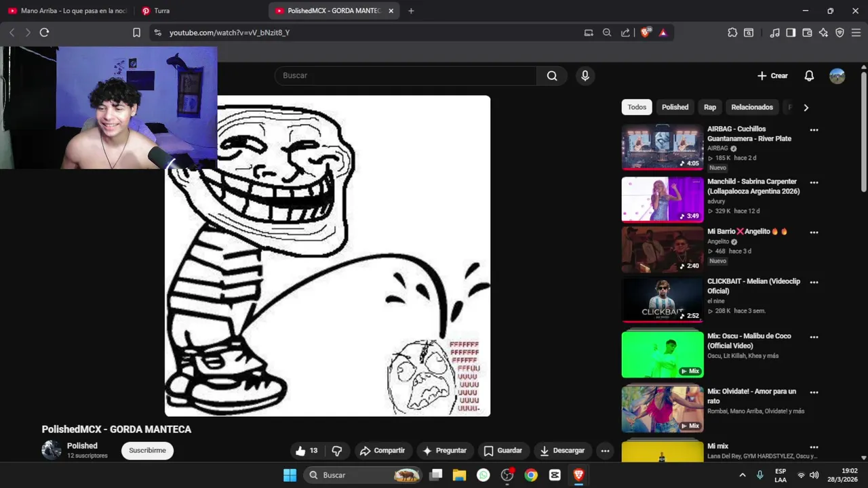The image size is (868, 488).
Task: Click the zoom magnifier icon in the address bar
Action: point(607,33)
